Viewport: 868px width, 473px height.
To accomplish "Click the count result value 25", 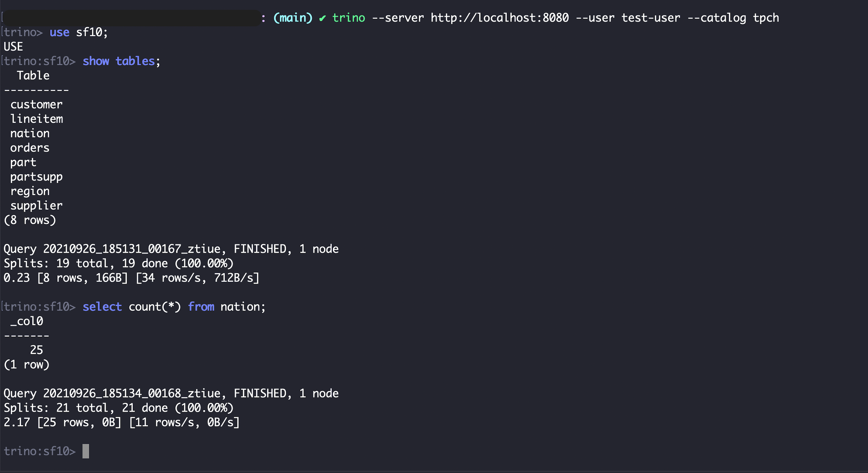I will 36,350.
